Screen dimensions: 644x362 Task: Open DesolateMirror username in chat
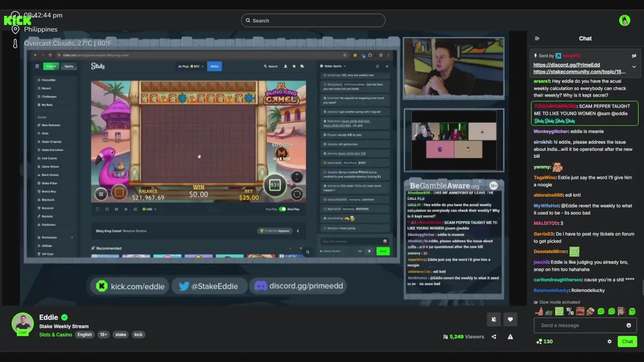tap(550, 251)
